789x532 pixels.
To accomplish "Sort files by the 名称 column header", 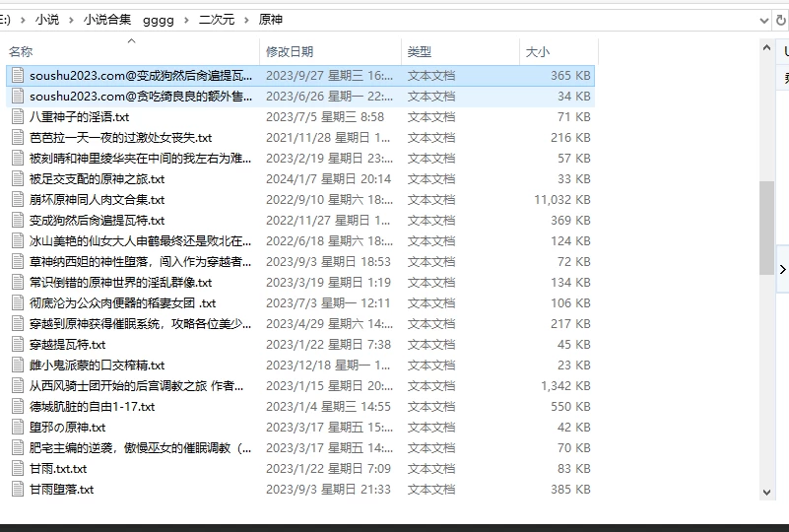I will point(21,51).
